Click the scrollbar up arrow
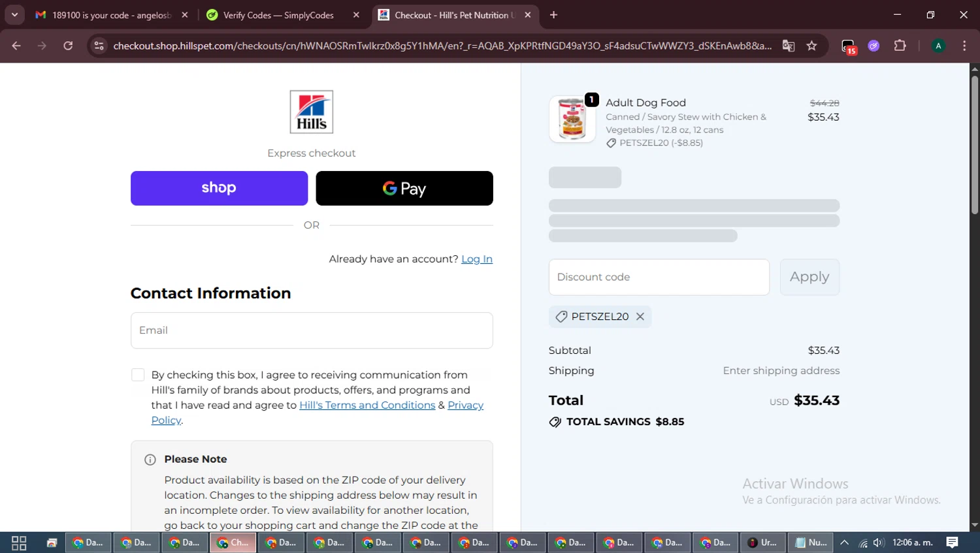 coord(975,68)
